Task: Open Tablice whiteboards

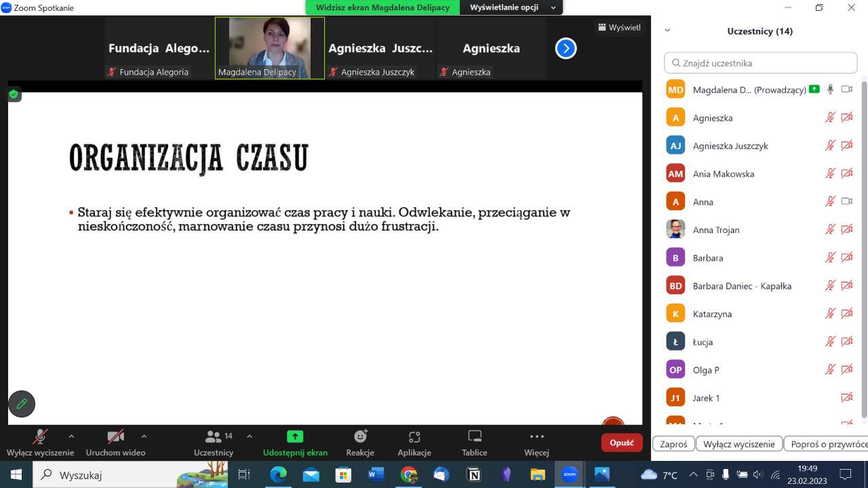Action: pyautogui.click(x=475, y=443)
